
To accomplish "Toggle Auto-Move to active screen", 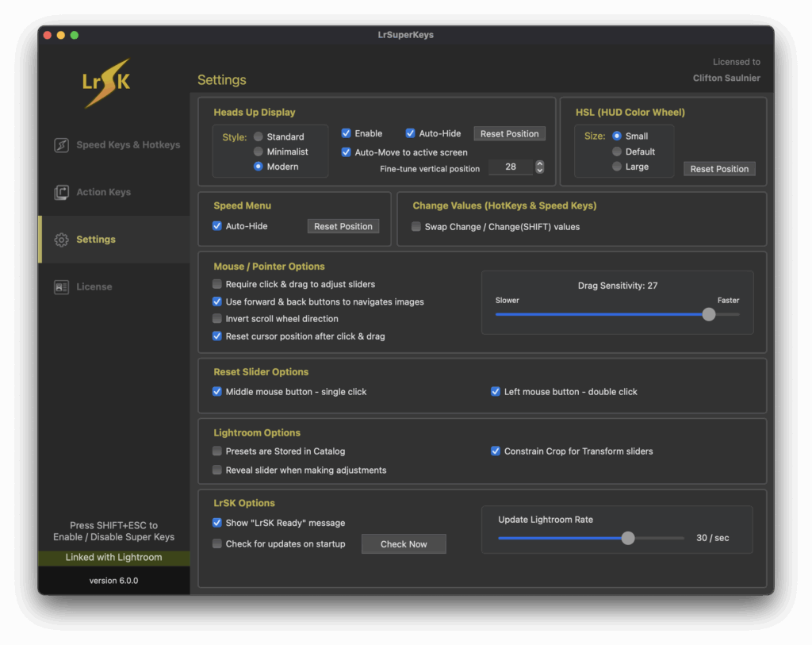I will (347, 152).
